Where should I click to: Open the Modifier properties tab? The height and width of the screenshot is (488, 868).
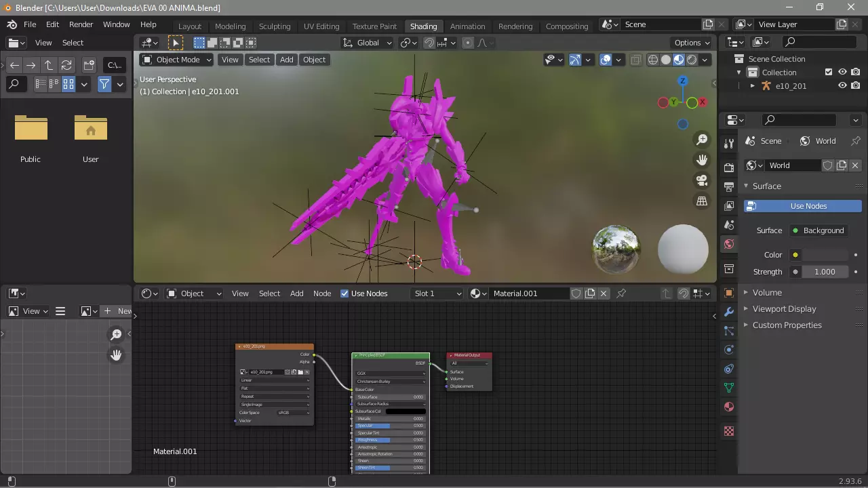[x=729, y=312]
